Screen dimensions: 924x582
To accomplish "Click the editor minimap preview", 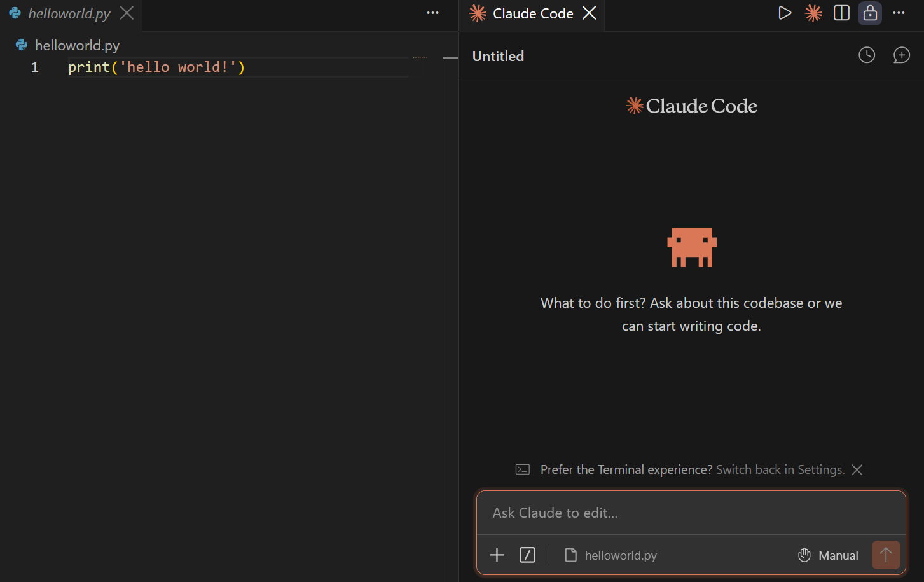I will click(x=420, y=57).
